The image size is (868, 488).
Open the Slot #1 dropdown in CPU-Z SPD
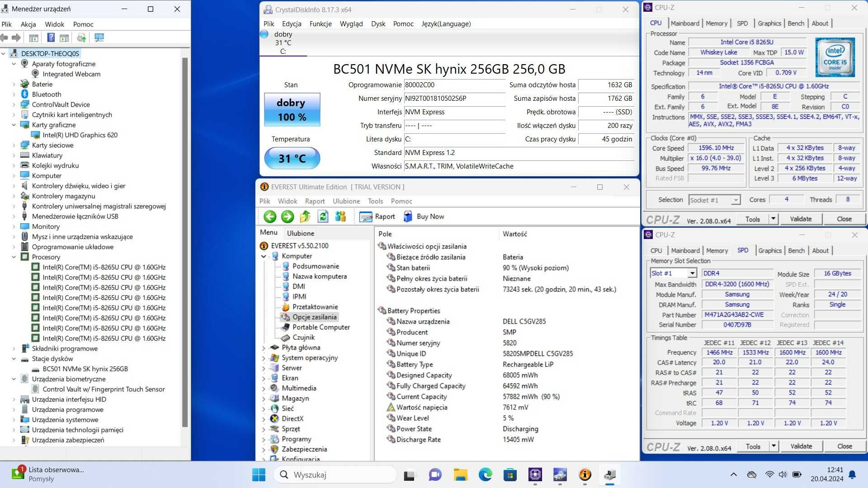pos(692,273)
